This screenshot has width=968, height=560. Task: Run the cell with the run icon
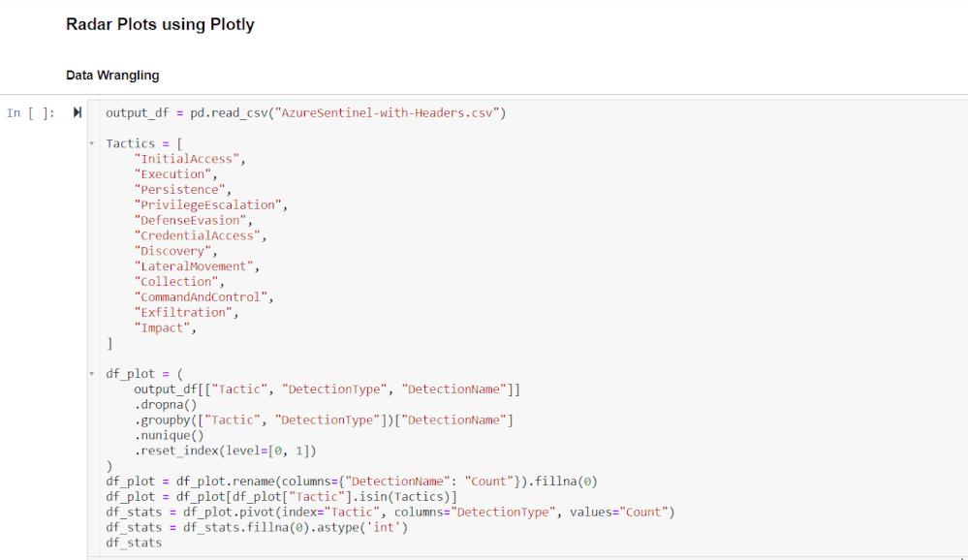click(x=78, y=112)
